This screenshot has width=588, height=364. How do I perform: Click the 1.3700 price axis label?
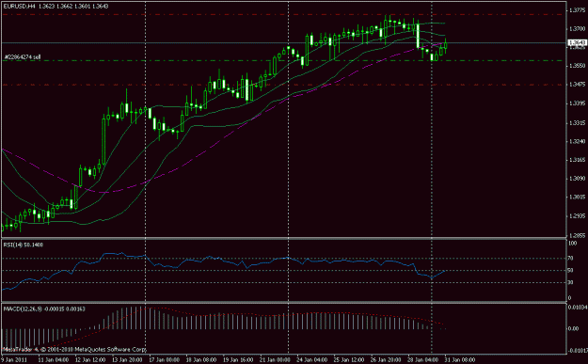pyautogui.click(x=577, y=28)
